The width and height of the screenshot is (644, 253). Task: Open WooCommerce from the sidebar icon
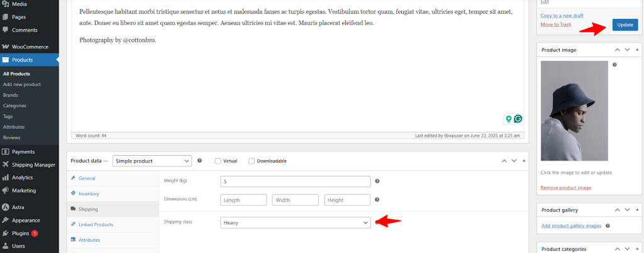pyautogui.click(x=6, y=47)
